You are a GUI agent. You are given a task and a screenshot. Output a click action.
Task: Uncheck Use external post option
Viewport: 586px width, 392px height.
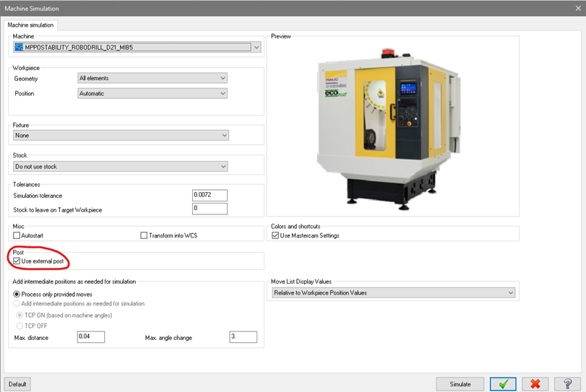click(x=17, y=261)
